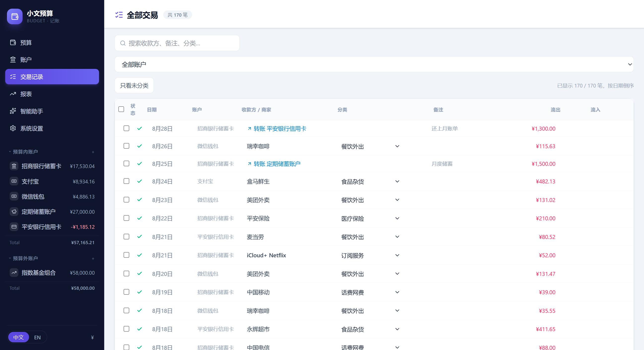Click the trend arrow icon beside 报表
644x350 pixels.
click(x=13, y=94)
